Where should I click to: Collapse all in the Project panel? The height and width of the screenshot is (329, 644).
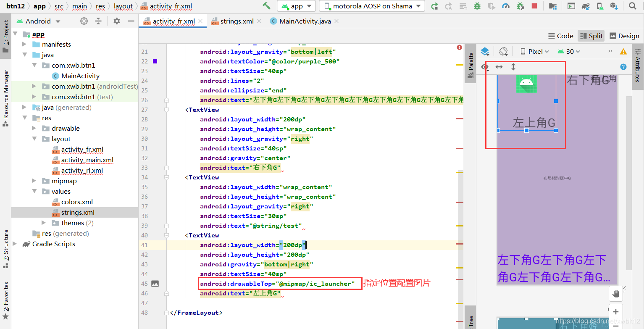(98, 21)
